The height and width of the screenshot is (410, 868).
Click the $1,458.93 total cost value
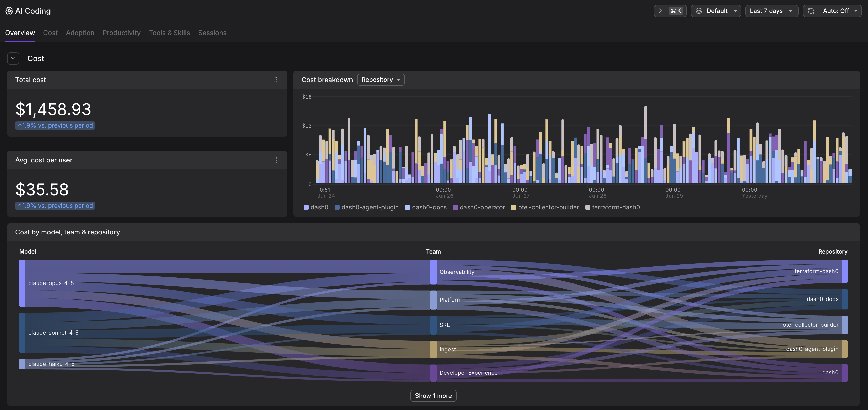point(53,109)
